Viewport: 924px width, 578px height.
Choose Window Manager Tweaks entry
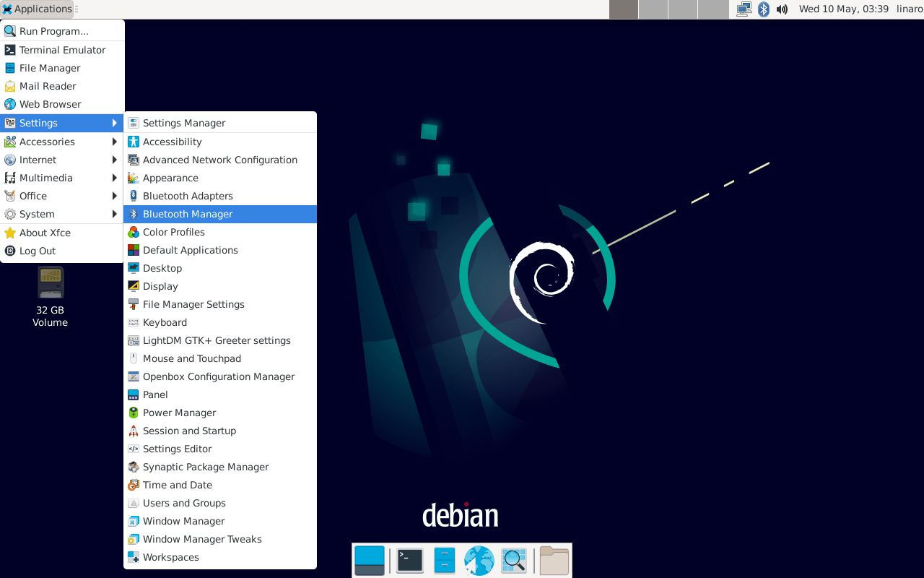coord(202,539)
